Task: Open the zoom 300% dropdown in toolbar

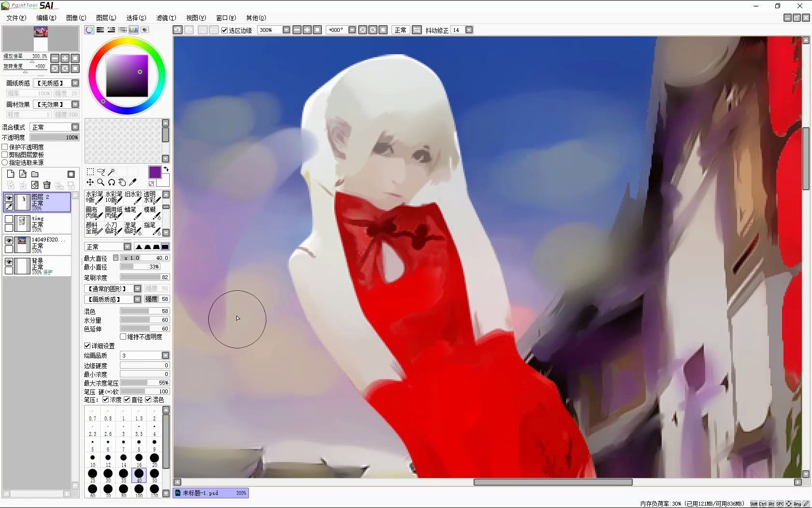Action: tap(286, 30)
